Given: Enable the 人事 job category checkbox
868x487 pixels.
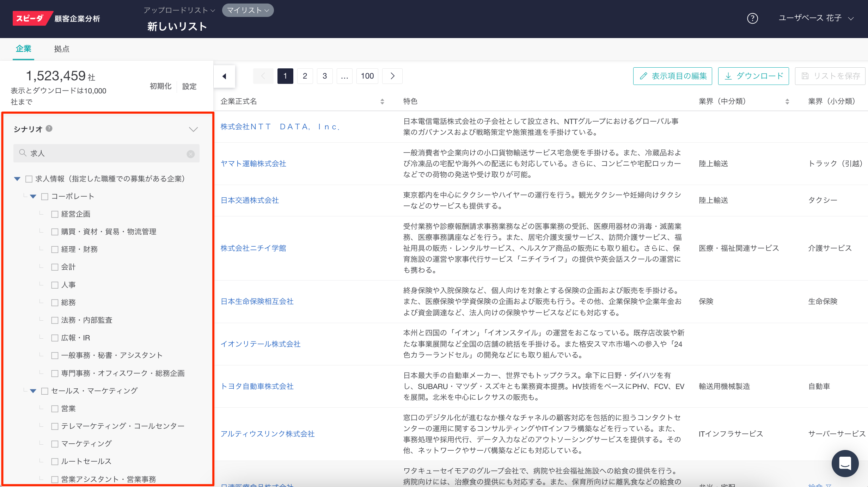Looking at the screenshot, I should point(55,285).
